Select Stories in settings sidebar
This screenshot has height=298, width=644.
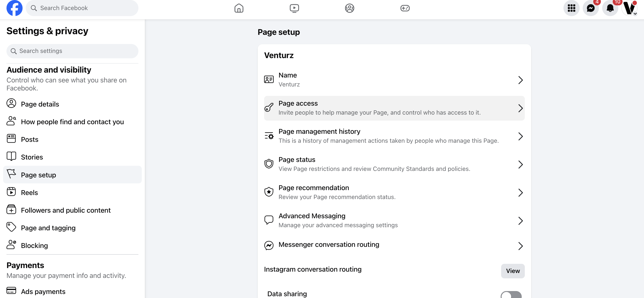click(x=72, y=157)
